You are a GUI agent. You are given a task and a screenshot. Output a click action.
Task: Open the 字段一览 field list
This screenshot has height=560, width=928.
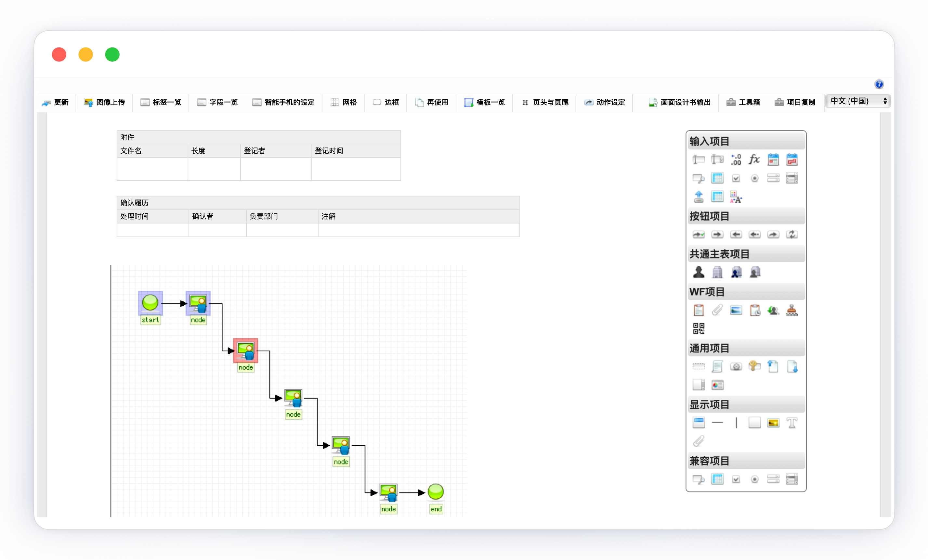click(x=217, y=102)
